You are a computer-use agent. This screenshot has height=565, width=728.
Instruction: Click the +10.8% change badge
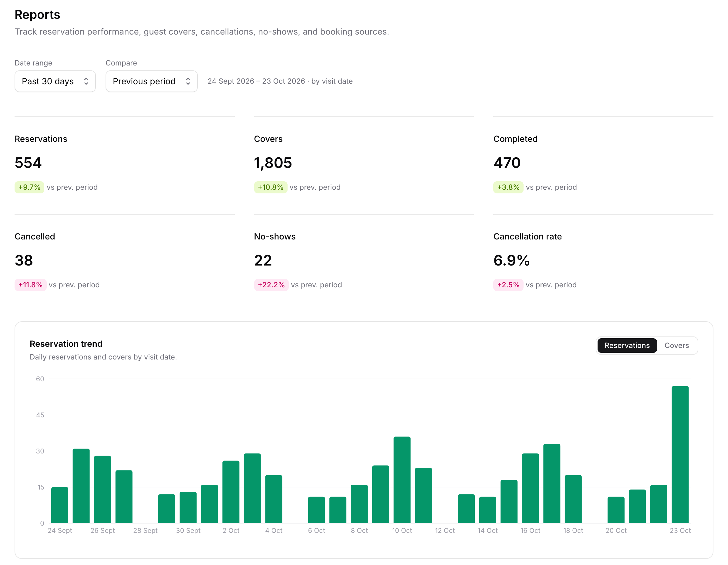[x=270, y=187]
